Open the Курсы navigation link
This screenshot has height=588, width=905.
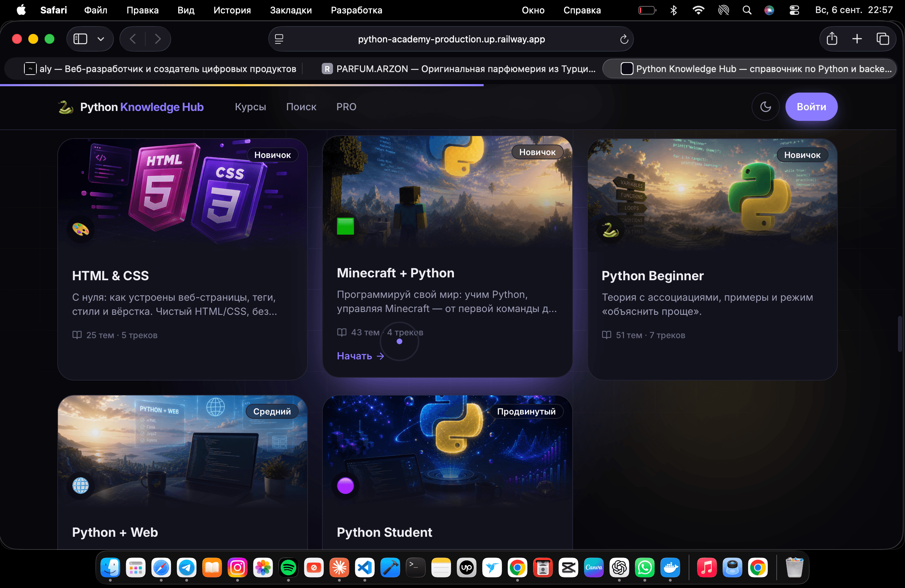click(x=250, y=107)
